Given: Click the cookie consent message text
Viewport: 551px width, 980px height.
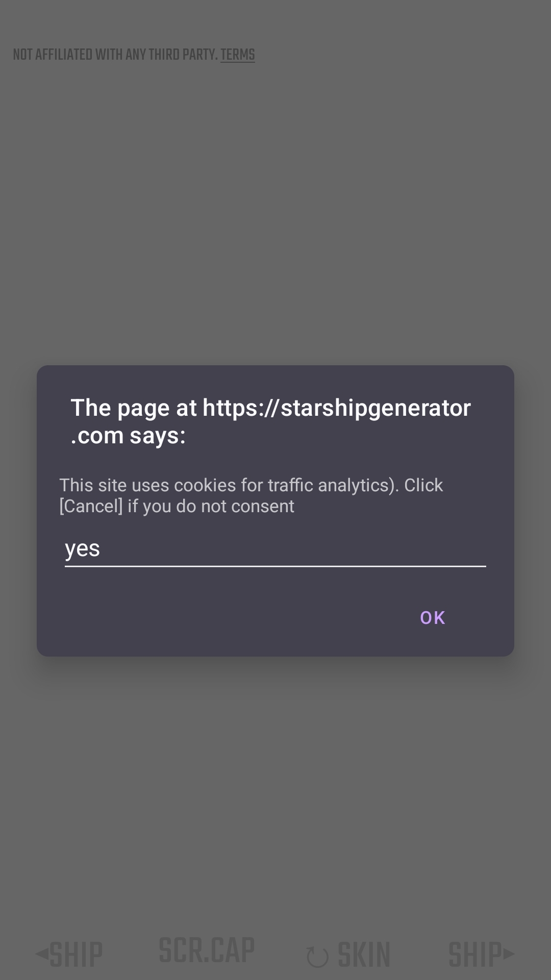Looking at the screenshot, I should [251, 495].
